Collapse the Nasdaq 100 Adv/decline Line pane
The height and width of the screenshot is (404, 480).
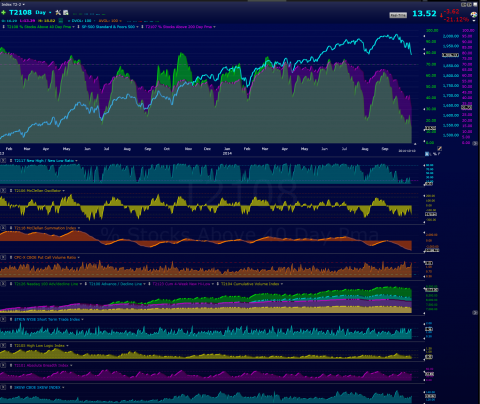pos(3,284)
